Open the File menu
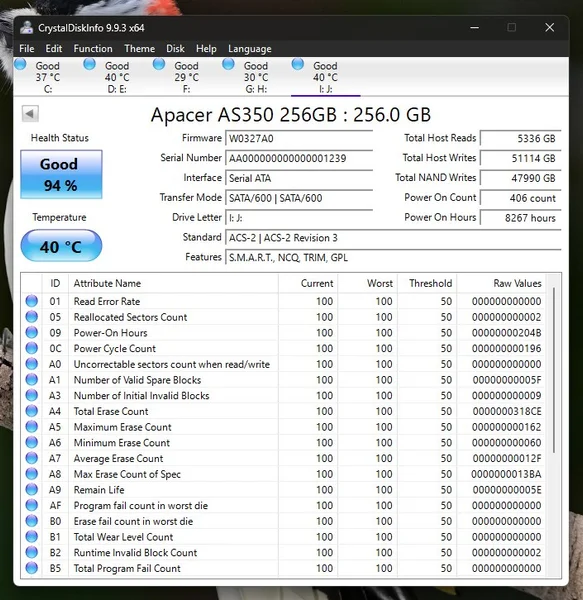 click(x=26, y=49)
